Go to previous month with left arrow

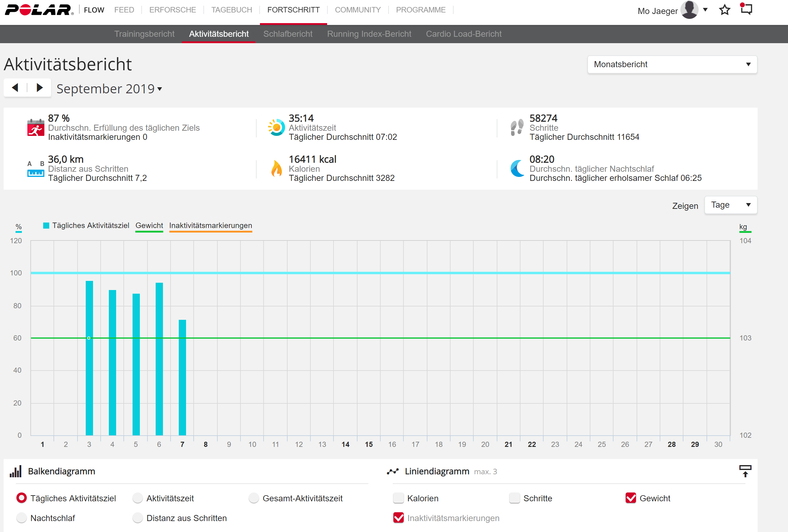[x=15, y=88]
